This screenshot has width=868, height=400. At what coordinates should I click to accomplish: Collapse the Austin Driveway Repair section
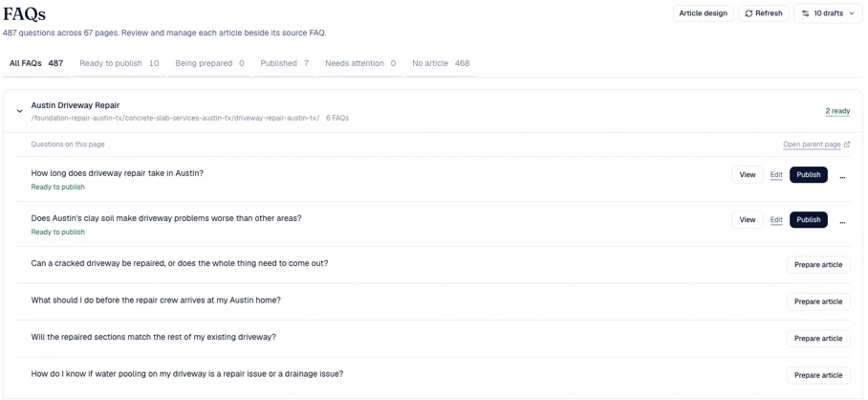click(20, 111)
